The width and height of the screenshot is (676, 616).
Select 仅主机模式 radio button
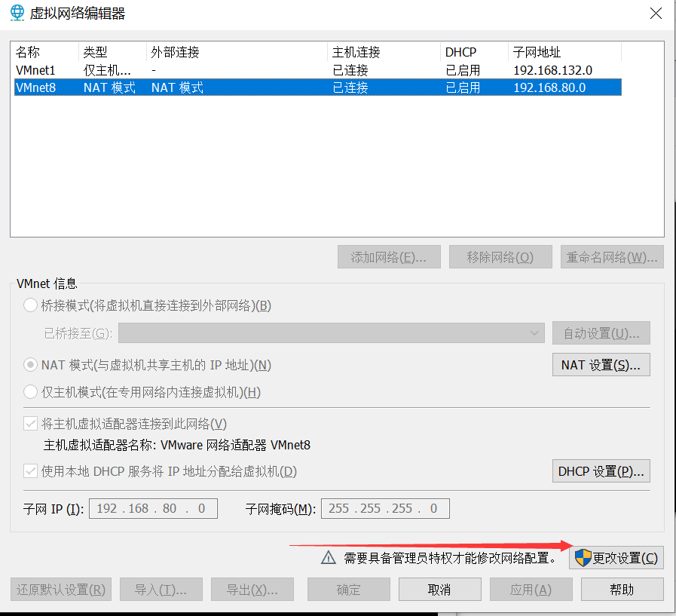30,392
